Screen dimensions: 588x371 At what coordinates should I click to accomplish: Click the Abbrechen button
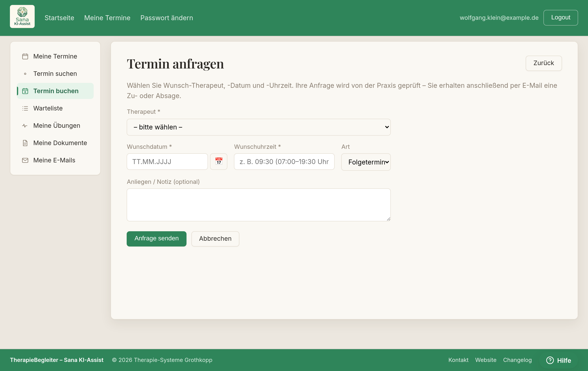215,239
